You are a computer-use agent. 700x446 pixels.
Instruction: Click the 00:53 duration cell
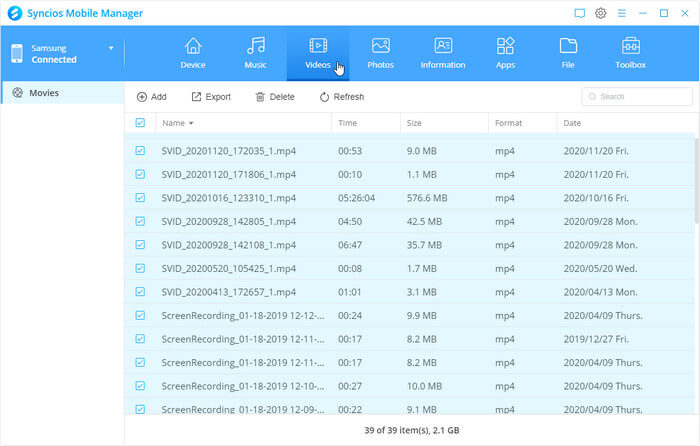[x=350, y=151]
